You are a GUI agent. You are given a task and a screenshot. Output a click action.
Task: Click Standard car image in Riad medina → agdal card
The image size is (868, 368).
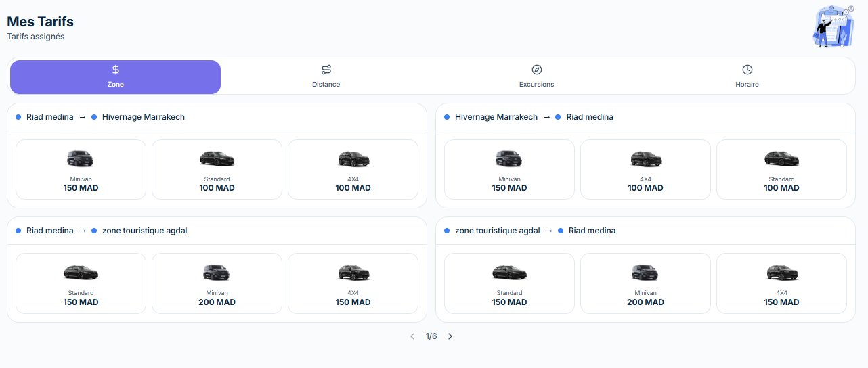click(x=81, y=273)
